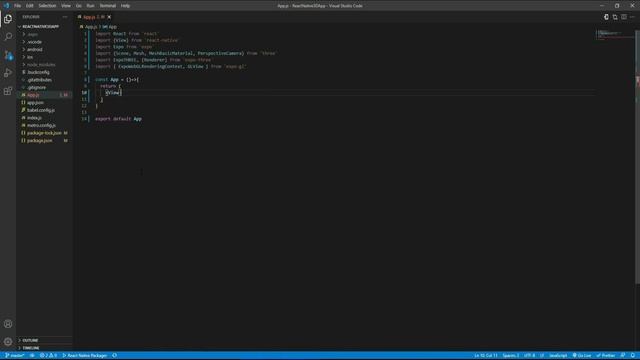Image resolution: width=640 pixels, height=360 pixels.
Task: Open the package-lock.json file
Action: click(x=44, y=133)
